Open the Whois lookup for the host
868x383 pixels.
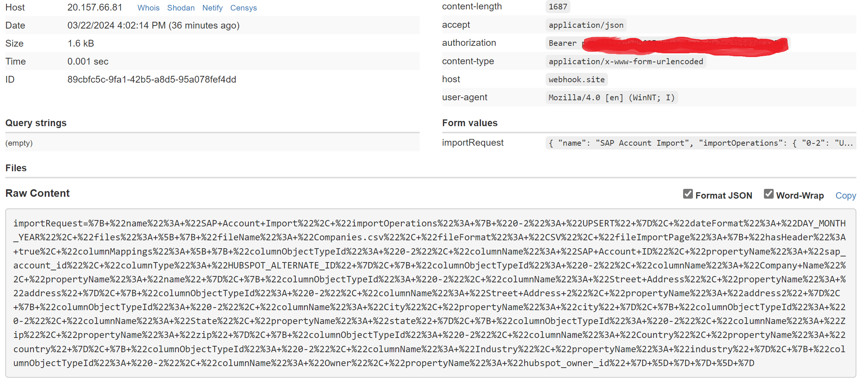148,8
